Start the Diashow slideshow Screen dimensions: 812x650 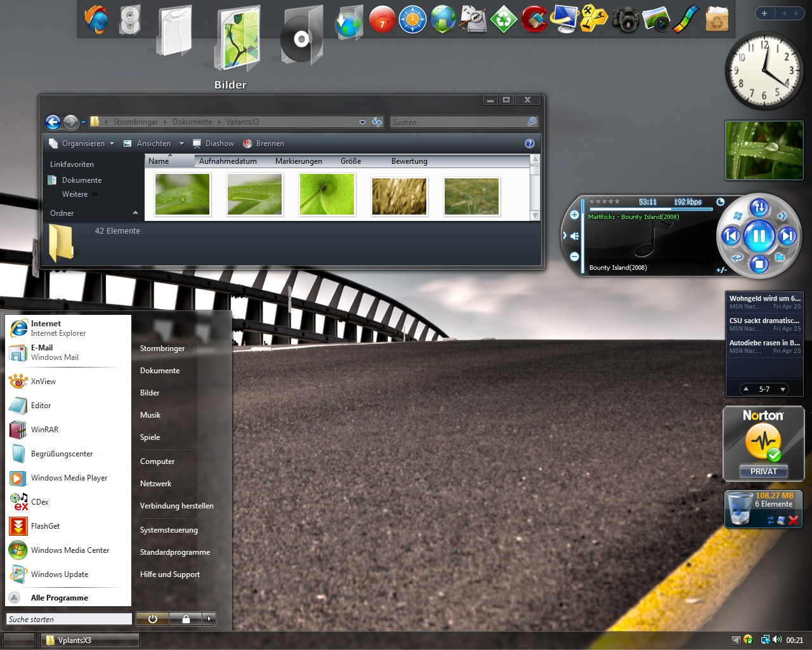(213, 143)
